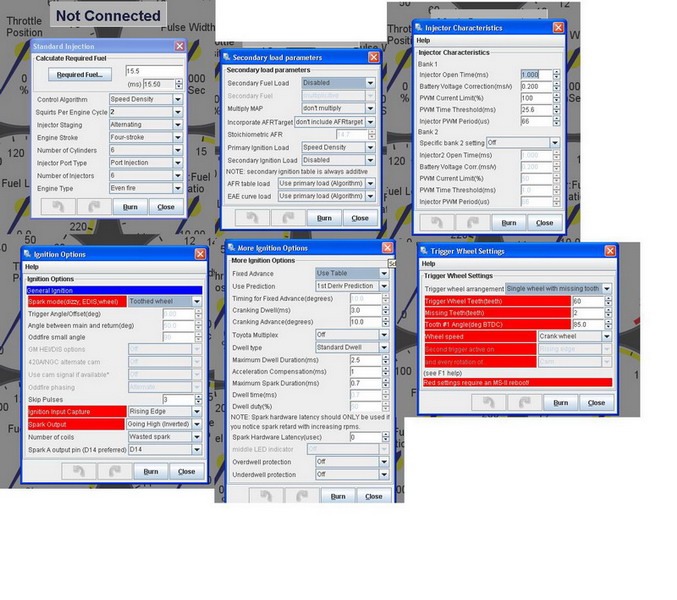This screenshot has height=600, width=677.
Task: Click Close in Injector Characteristics dialog
Action: coord(544,223)
